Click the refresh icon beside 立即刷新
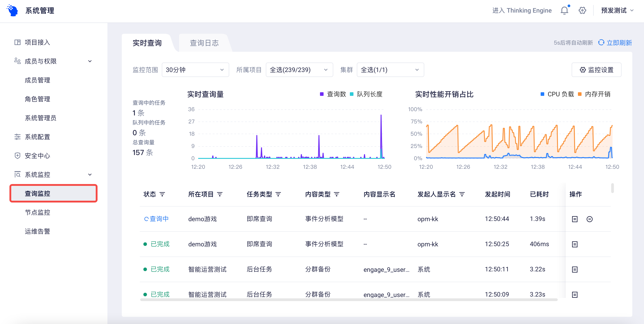 tap(601, 43)
